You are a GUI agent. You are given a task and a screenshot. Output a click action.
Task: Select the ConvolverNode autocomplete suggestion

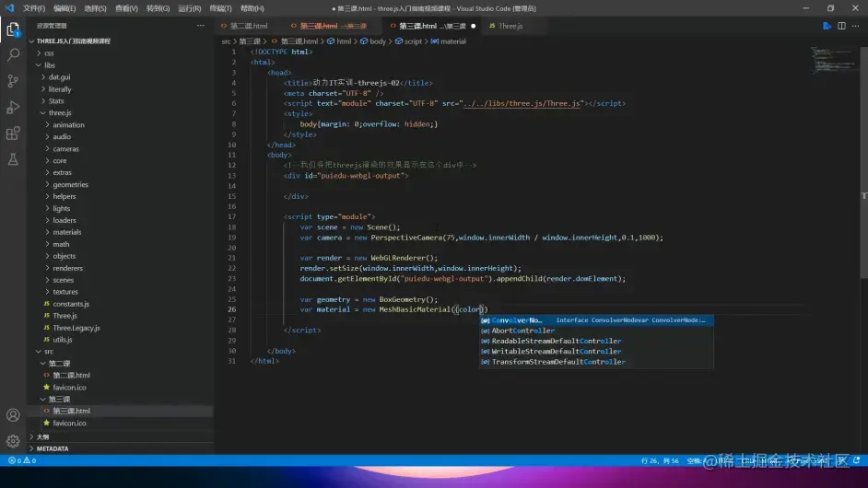[x=596, y=320]
